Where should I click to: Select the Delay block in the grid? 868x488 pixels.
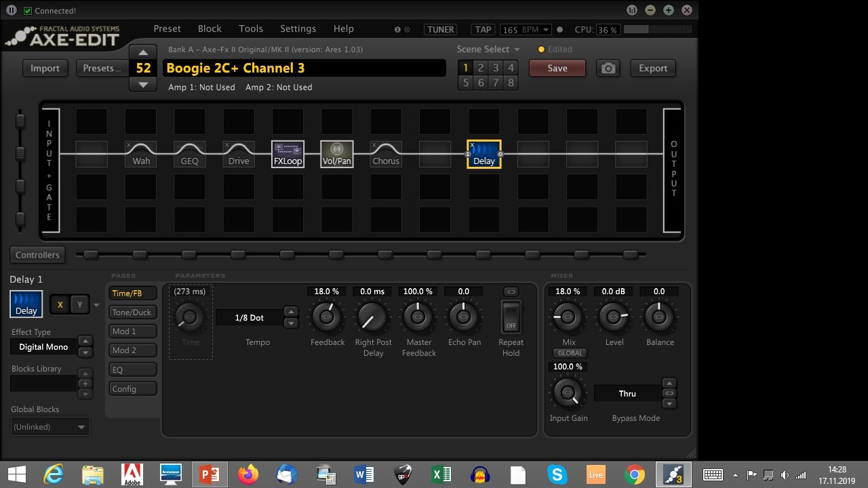pyautogui.click(x=484, y=154)
